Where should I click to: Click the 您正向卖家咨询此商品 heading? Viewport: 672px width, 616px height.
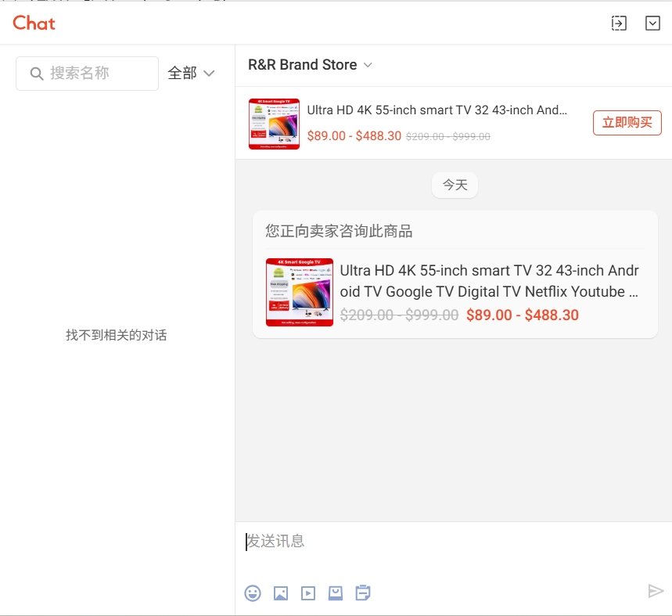(x=339, y=231)
